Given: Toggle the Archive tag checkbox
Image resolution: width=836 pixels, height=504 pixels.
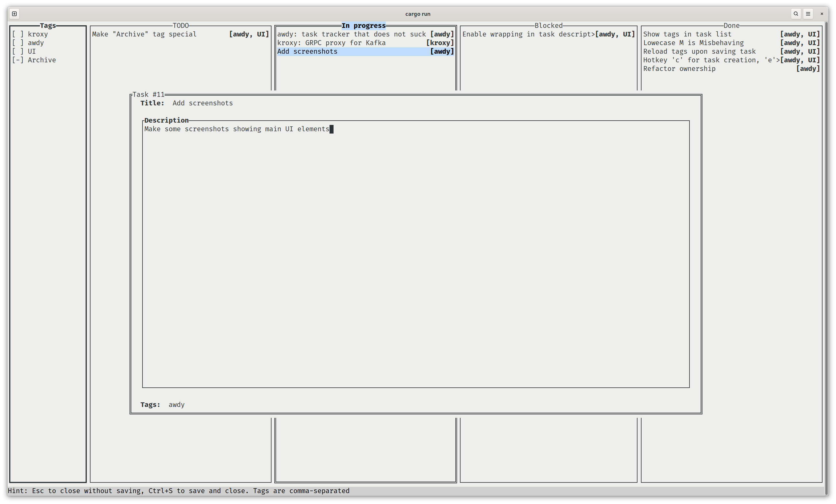Looking at the screenshot, I should pyautogui.click(x=18, y=60).
